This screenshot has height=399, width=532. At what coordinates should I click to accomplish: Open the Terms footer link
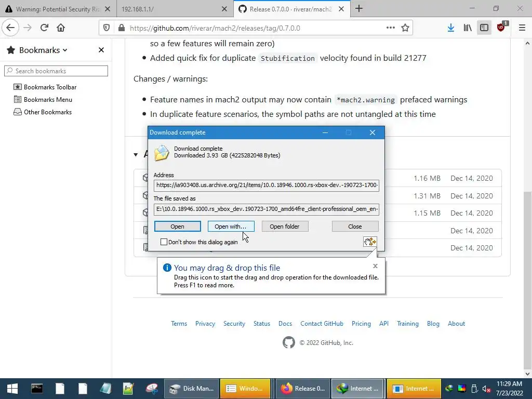coord(179,324)
